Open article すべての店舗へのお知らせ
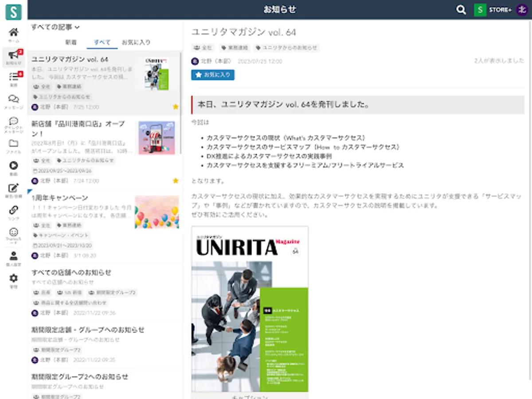Image resolution: width=532 pixels, height=399 pixels. coord(104,292)
